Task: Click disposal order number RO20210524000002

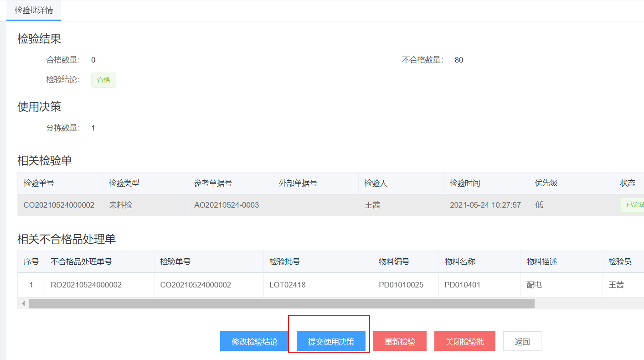Action: (x=86, y=285)
